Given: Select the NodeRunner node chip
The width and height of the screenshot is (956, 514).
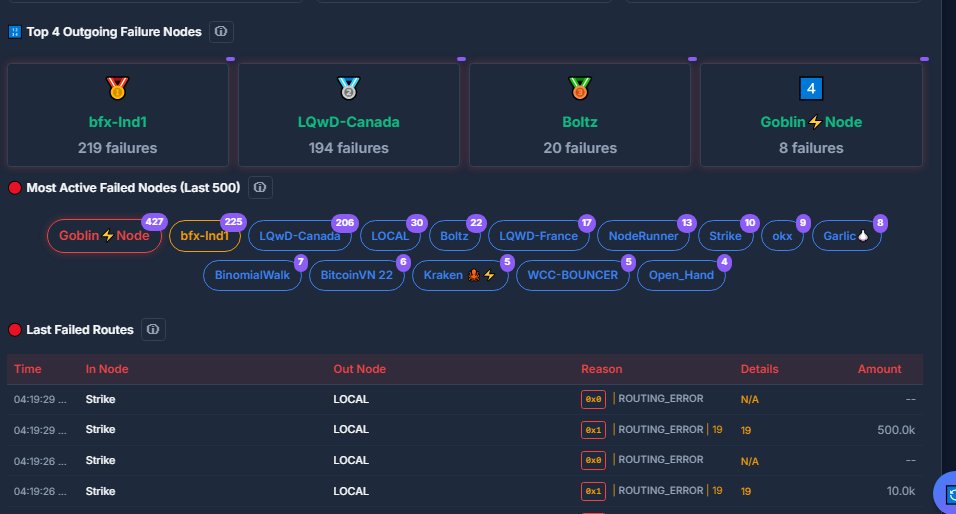Looking at the screenshot, I should [643, 236].
